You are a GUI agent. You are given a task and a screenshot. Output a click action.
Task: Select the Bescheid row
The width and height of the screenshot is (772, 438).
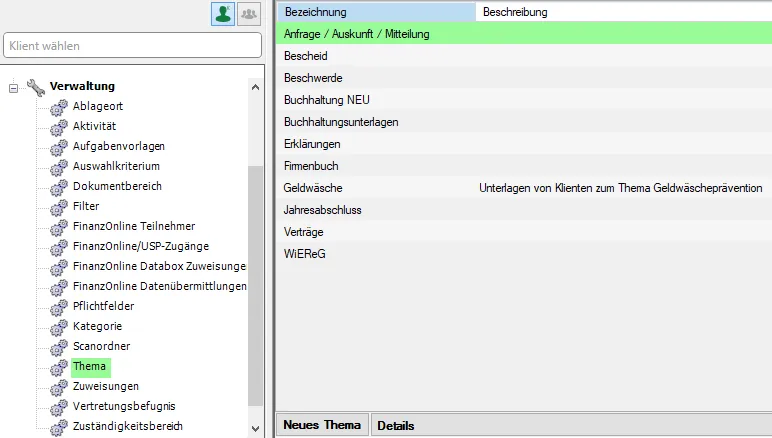(524, 56)
